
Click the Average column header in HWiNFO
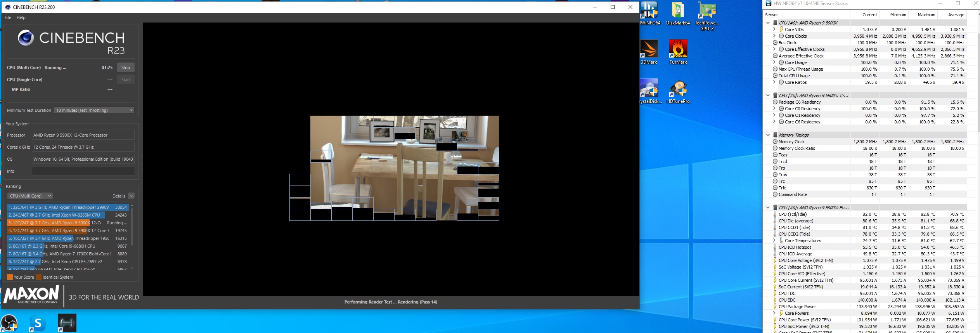[952, 15]
